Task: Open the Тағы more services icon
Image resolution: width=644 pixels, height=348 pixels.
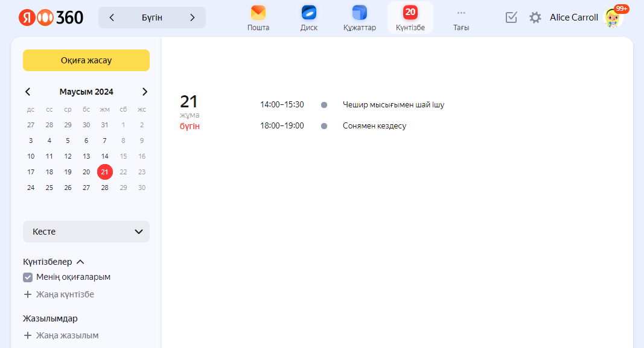Action: click(461, 13)
